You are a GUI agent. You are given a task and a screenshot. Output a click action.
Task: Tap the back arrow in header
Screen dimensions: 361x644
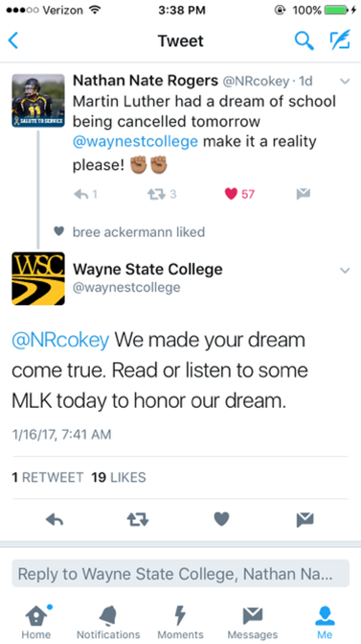[x=14, y=41]
